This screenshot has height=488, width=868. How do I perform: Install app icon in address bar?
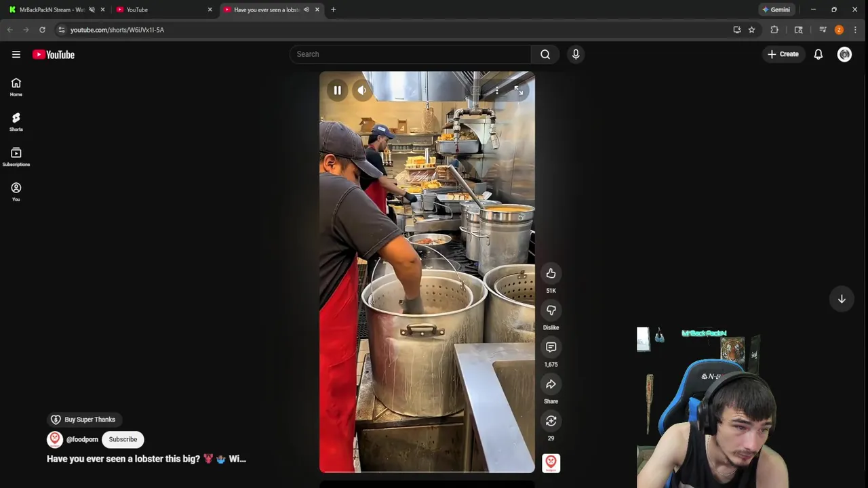737,30
